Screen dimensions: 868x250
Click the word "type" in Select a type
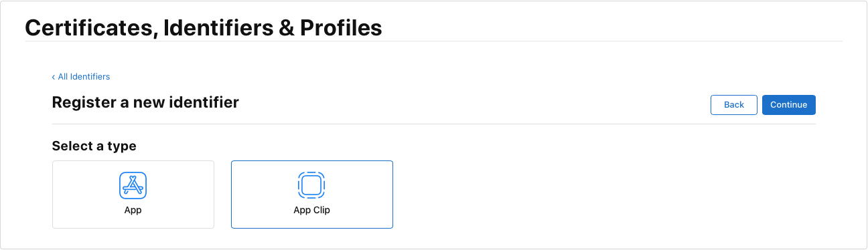pyautogui.click(x=123, y=146)
